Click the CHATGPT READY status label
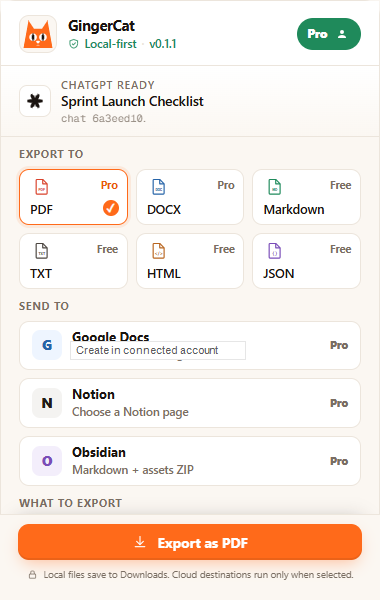380x600 pixels. click(x=108, y=85)
